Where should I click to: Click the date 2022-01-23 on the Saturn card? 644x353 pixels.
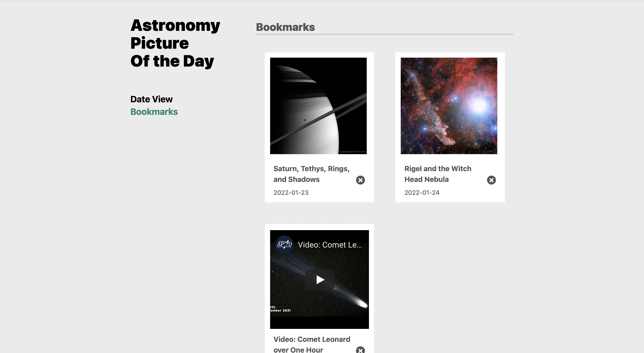click(291, 192)
